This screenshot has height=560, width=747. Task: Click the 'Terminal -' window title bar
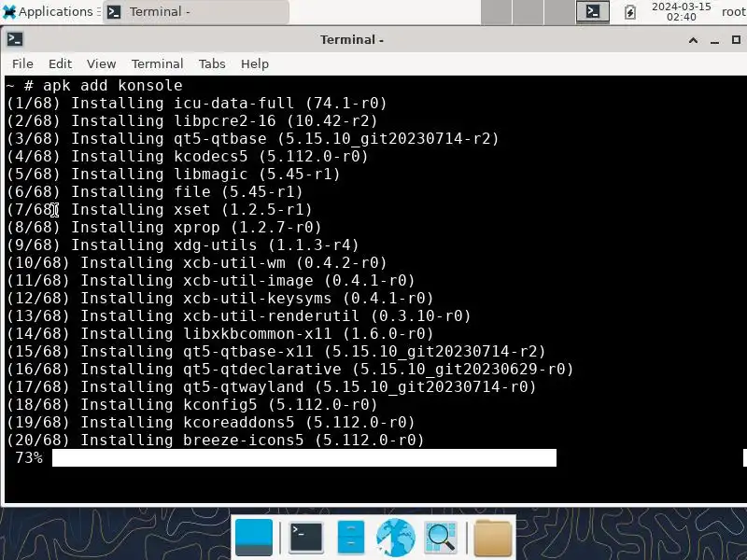tap(352, 39)
